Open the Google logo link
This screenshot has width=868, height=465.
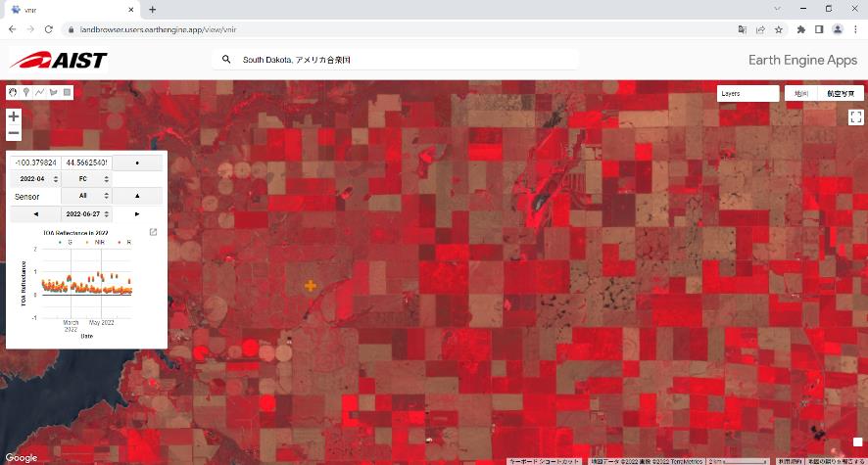click(x=22, y=458)
